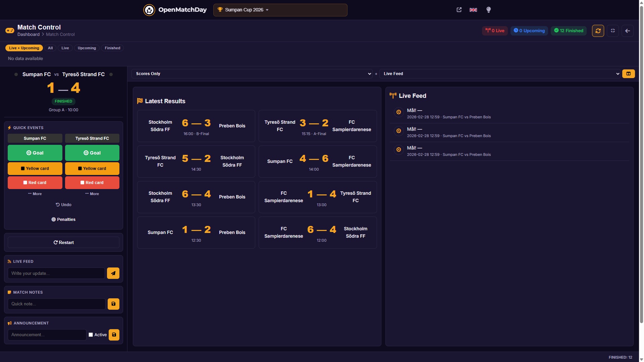Click the Write your update input field

tap(56, 273)
